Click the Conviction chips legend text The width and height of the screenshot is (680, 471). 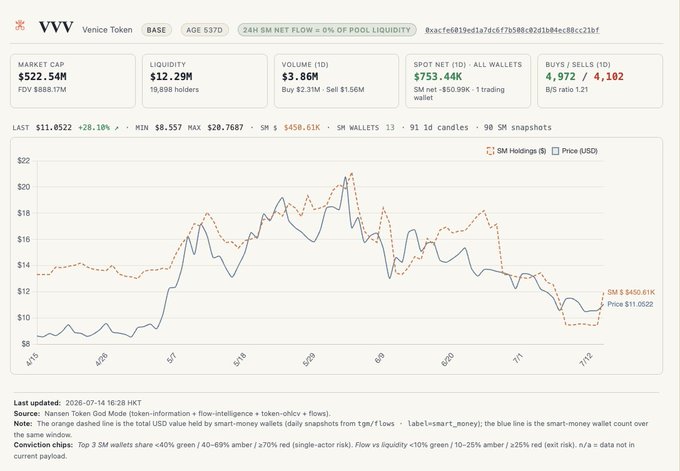point(324,450)
